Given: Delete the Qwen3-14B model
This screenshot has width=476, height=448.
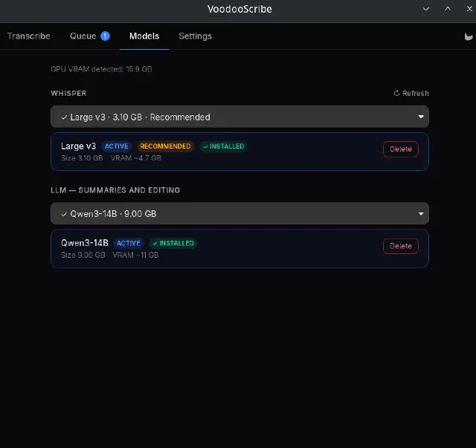Looking at the screenshot, I should 400,246.
